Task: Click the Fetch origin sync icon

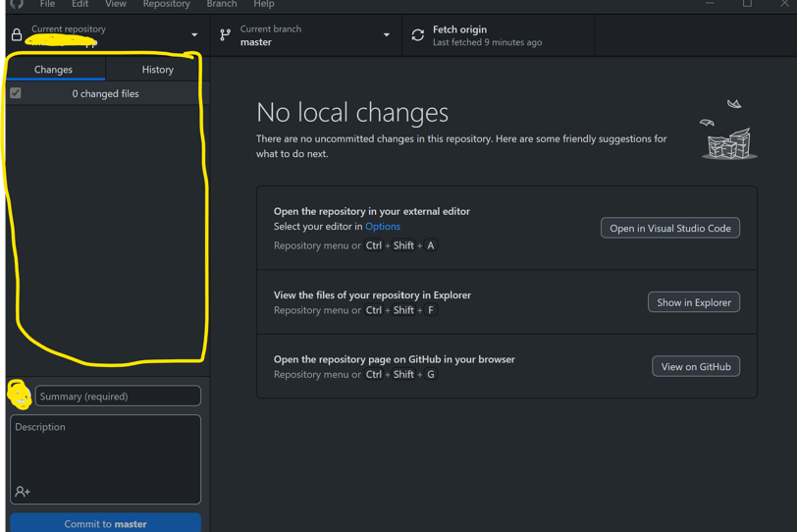Action: (418, 35)
